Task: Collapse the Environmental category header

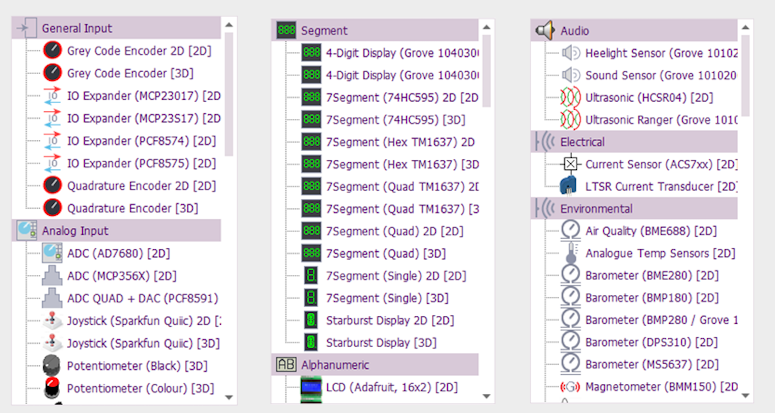Action: (x=595, y=208)
